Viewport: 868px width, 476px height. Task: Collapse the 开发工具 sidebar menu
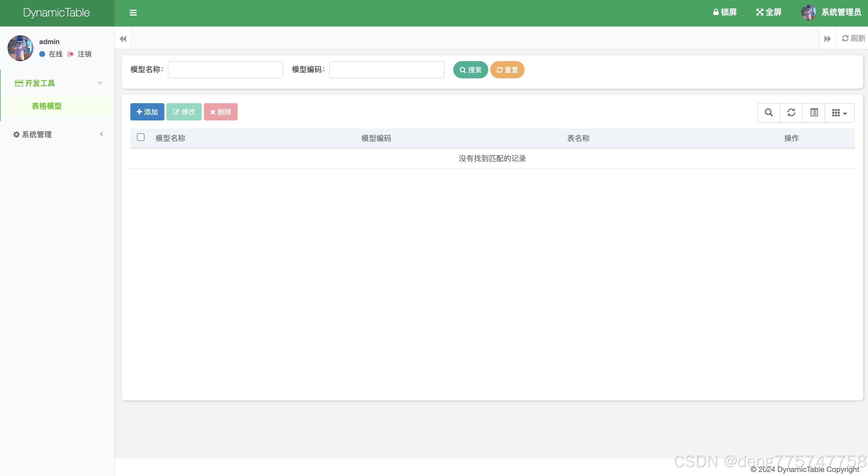(57, 83)
